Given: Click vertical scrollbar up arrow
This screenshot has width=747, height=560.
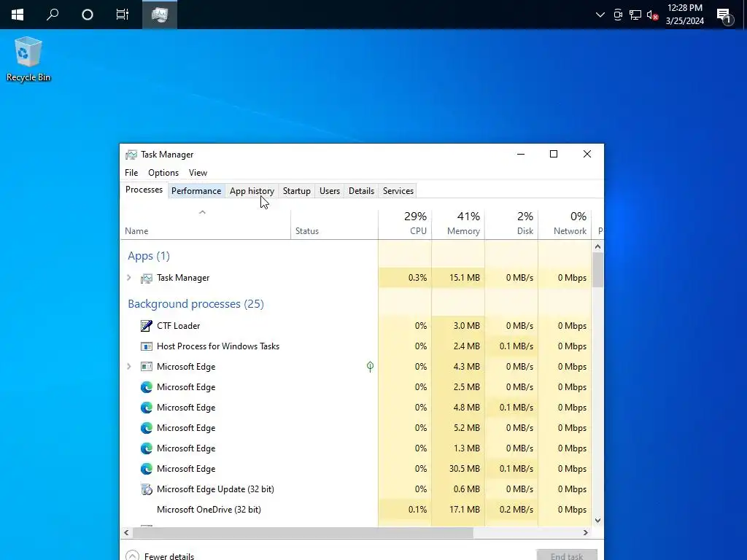Looking at the screenshot, I should pyautogui.click(x=597, y=246).
